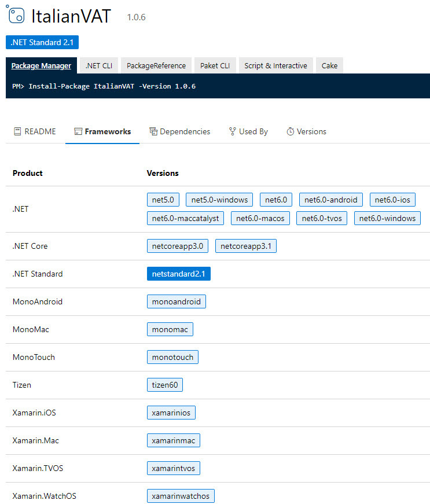Click the Tizen product label

(22, 385)
